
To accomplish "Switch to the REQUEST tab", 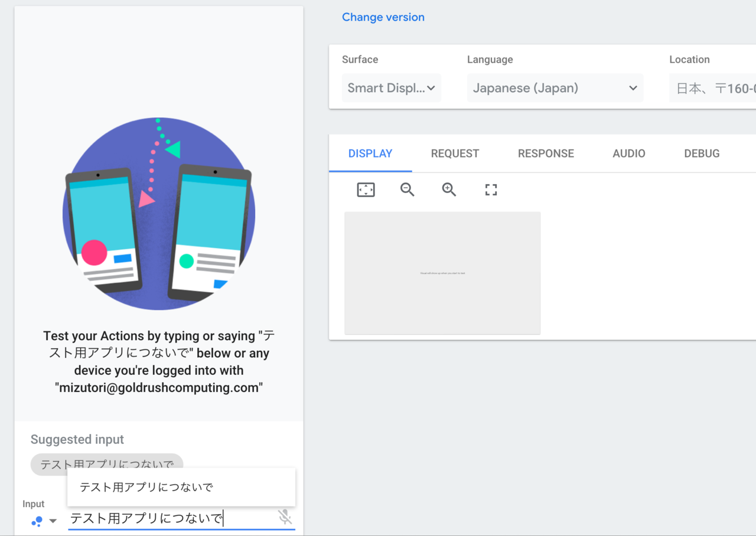I will click(455, 153).
